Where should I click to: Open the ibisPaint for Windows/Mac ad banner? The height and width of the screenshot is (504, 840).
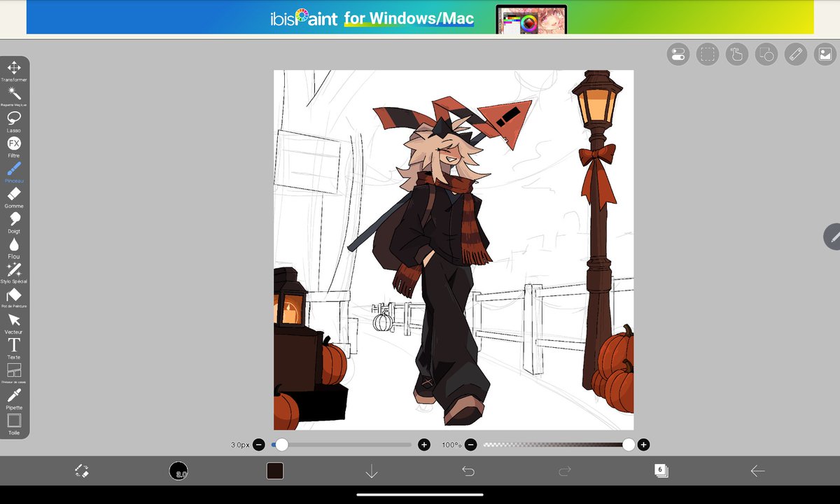(x=420, y=17)
